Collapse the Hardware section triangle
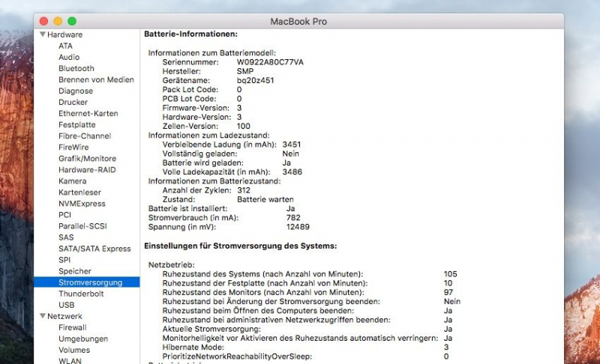The height and width of the screenshot is (364, 600). tap(43, 34)
